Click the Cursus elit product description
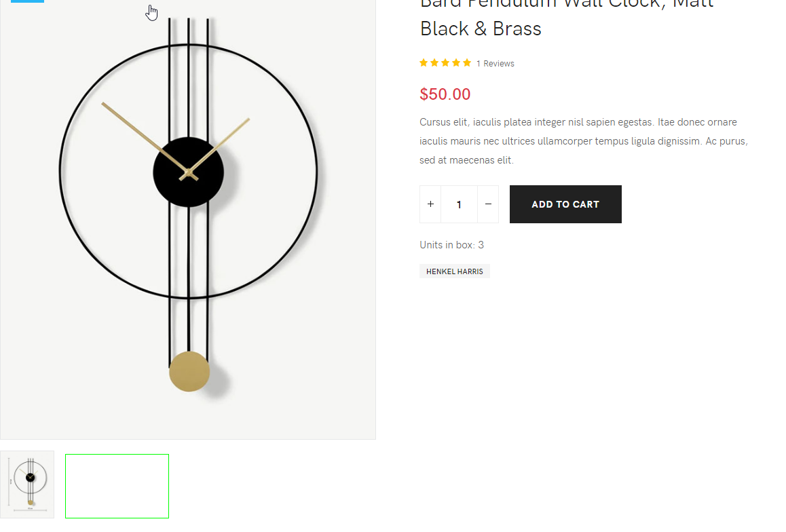 tap(584, 141)
